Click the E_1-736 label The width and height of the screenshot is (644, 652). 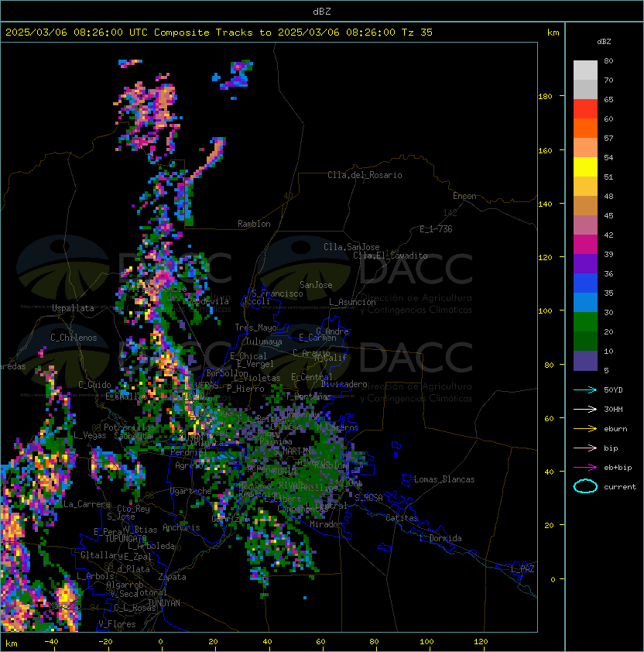tap(436, 229)
